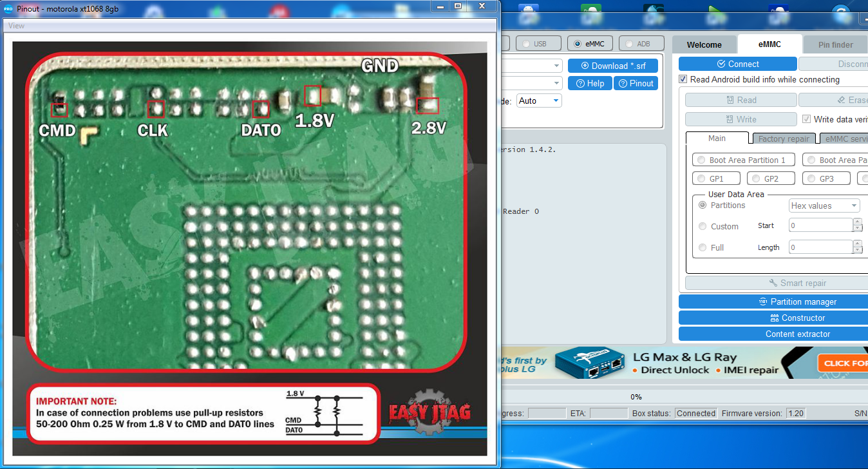868x469 pixels.
Task: Click the Pinout button
Action: 636,83
